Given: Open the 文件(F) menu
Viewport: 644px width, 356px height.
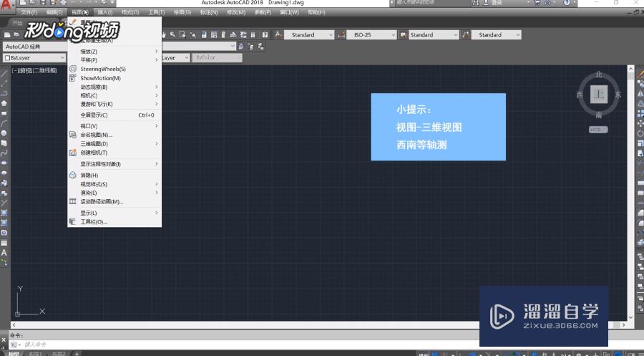Looking at the screenshot, I should pos(29,12).
